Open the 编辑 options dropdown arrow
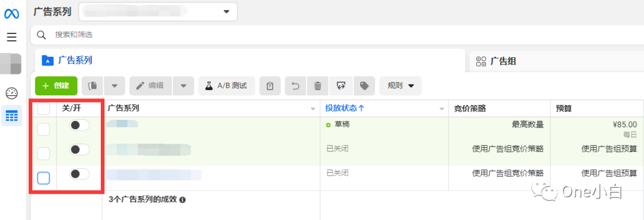This screenshot has width=644, height=220. [x=184, y=86]
